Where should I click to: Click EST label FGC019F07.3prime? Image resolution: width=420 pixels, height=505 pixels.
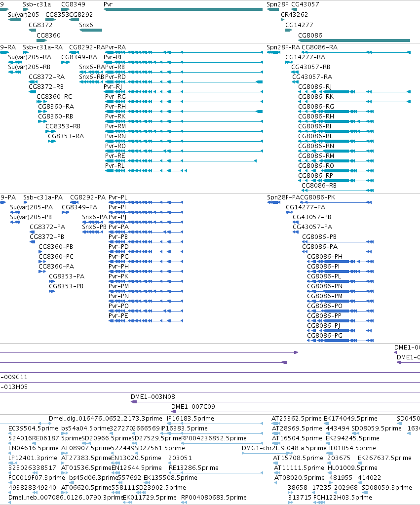[37, 477]
